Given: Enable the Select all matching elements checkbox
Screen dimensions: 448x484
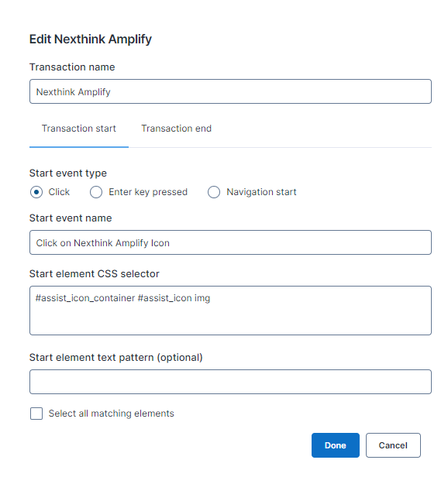Looking at the screenshot, I should click(36, 414).
